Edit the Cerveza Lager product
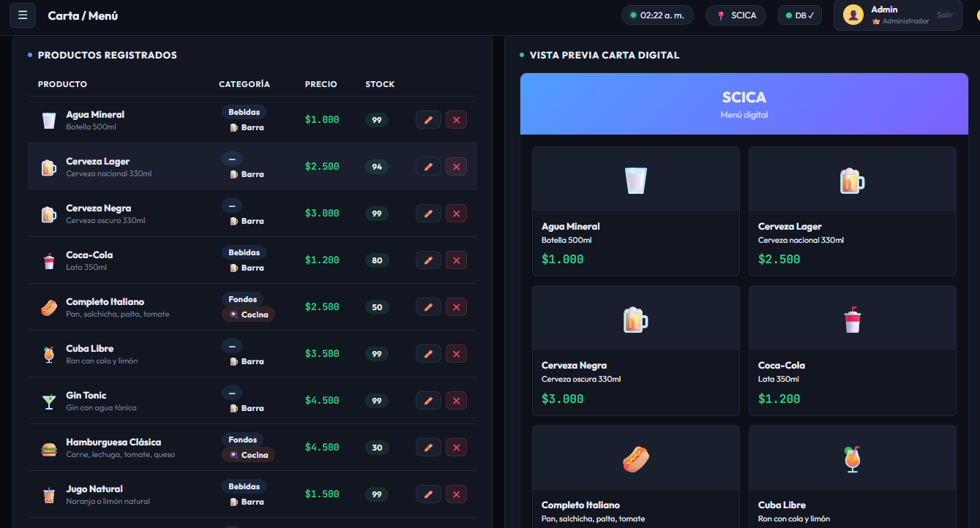 pyautogui.click(x=428, y=167)
